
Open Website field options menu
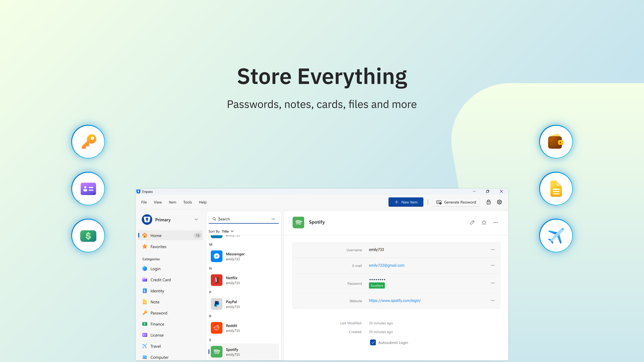pos(493,300)
